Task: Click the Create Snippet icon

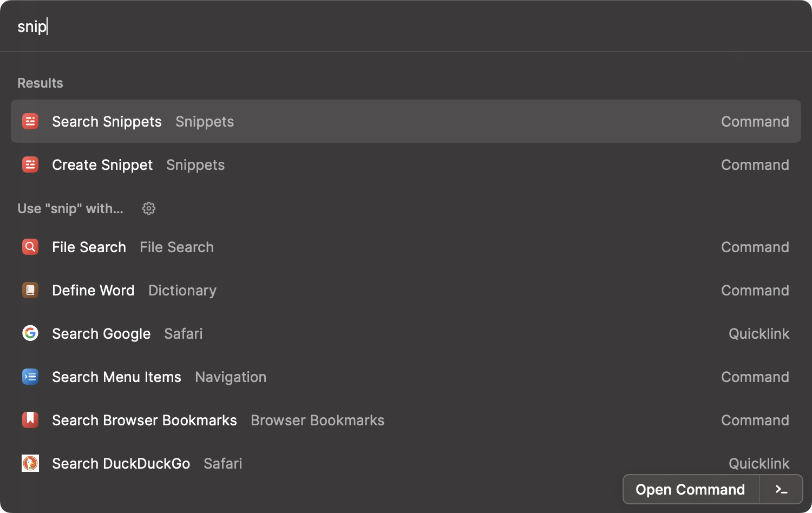Action: pos(30,165)
